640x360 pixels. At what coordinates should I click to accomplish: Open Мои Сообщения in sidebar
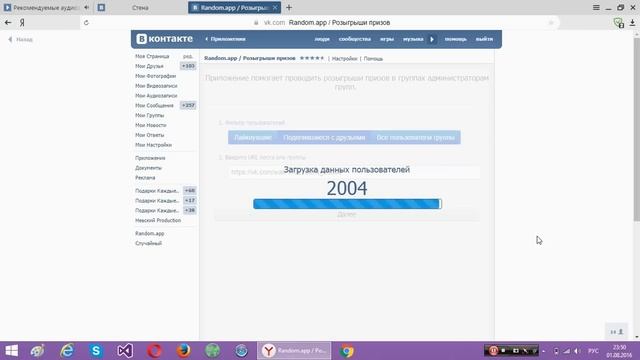154,105
